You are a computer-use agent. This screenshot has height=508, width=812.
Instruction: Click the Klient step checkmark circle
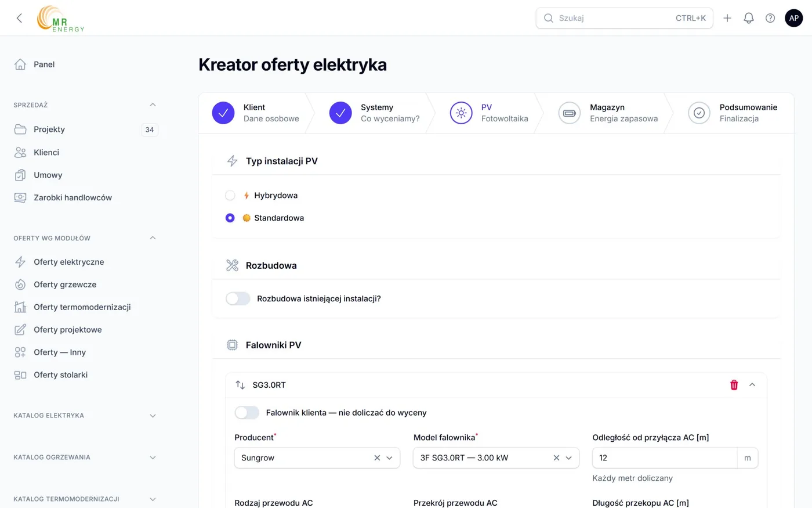(223, 113)
